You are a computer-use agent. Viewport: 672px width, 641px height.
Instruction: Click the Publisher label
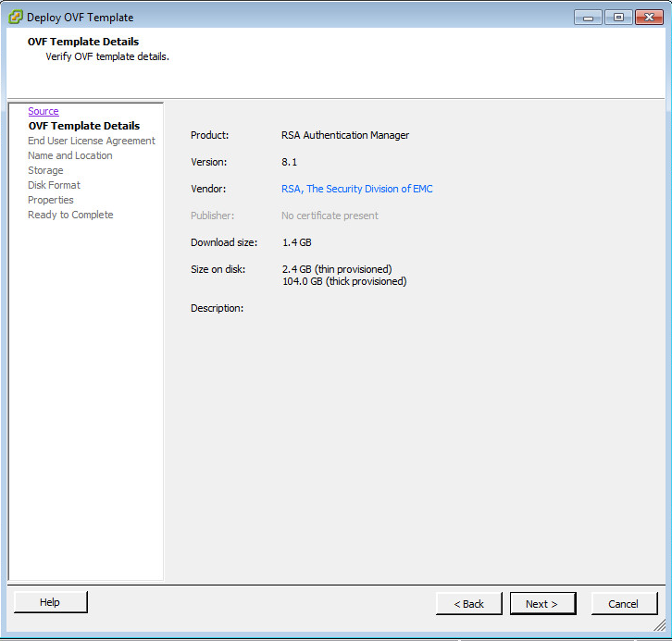point(213,216)
